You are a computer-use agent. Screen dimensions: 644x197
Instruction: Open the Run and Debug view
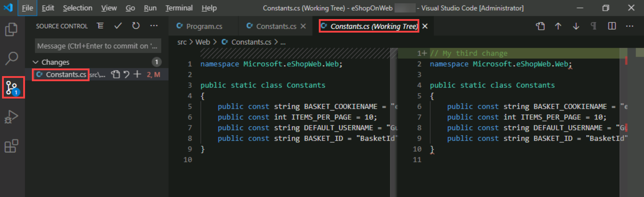click(x=11, y=117)
